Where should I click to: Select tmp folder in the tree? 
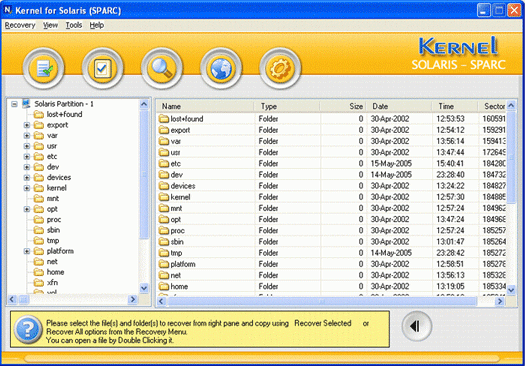coord(53,241)
